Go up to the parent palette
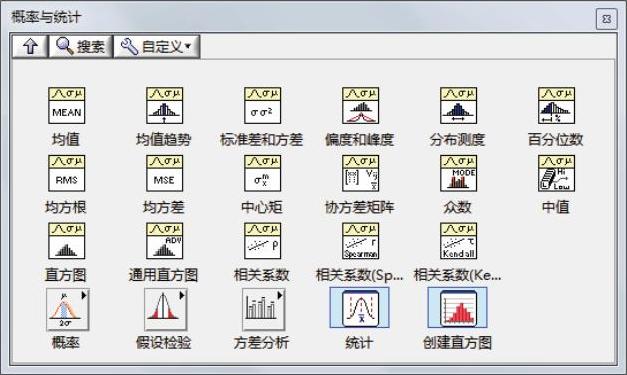This screenshot has height=375, width=627. pos(30,46)
